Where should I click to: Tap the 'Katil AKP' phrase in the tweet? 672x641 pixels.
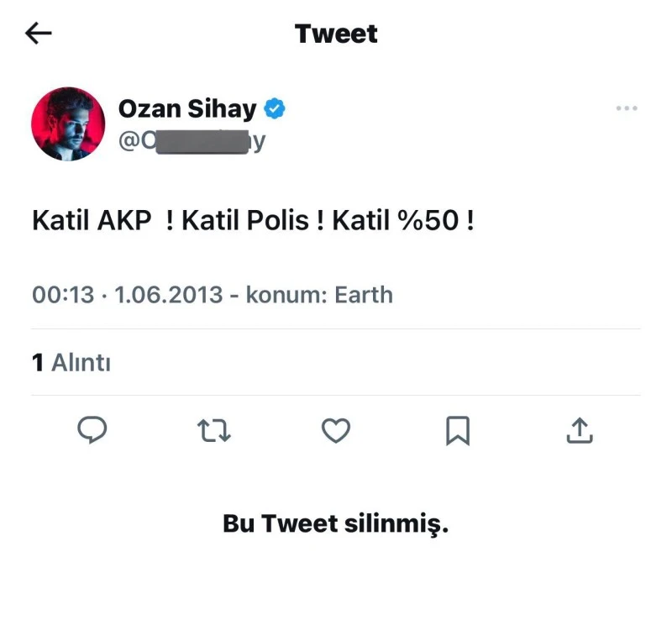(92, 221)
